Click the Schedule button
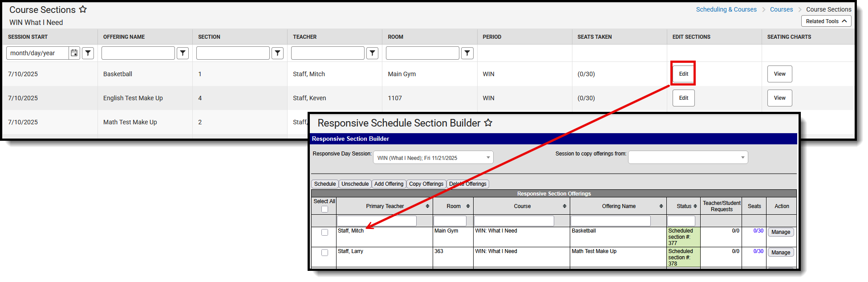This screenshot has width=868, height=282. coord(325,184)
